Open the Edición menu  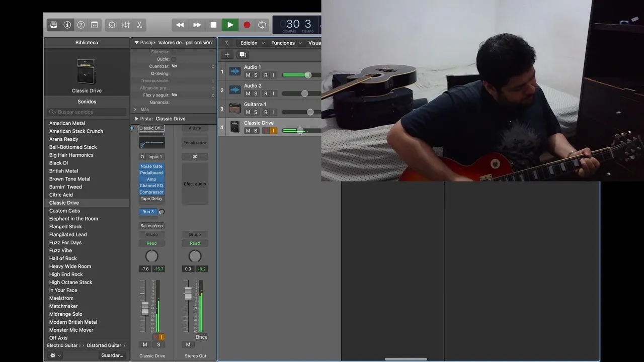coord(253,43)
